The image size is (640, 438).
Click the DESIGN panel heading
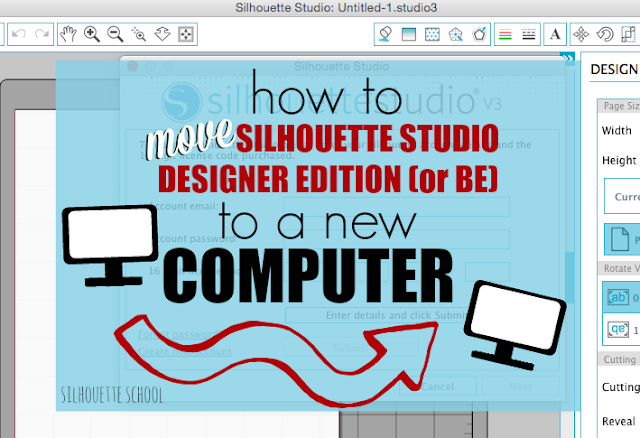coord(614,69)
